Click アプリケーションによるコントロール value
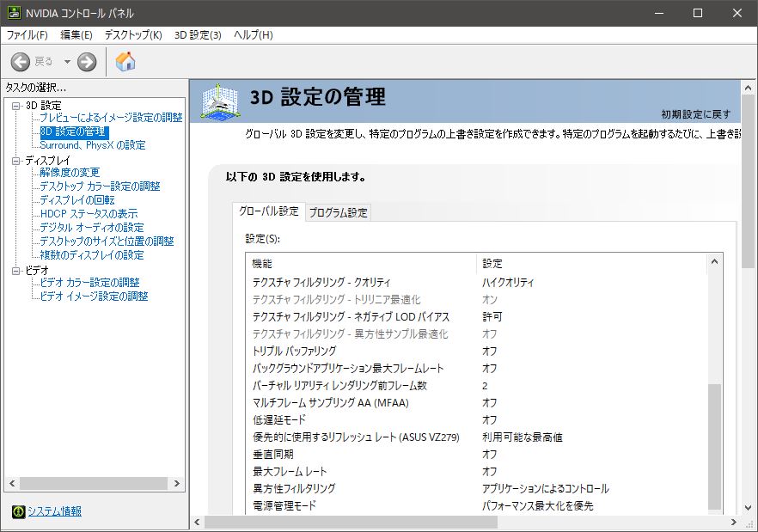758x532 pixels. tap(545, 489)
